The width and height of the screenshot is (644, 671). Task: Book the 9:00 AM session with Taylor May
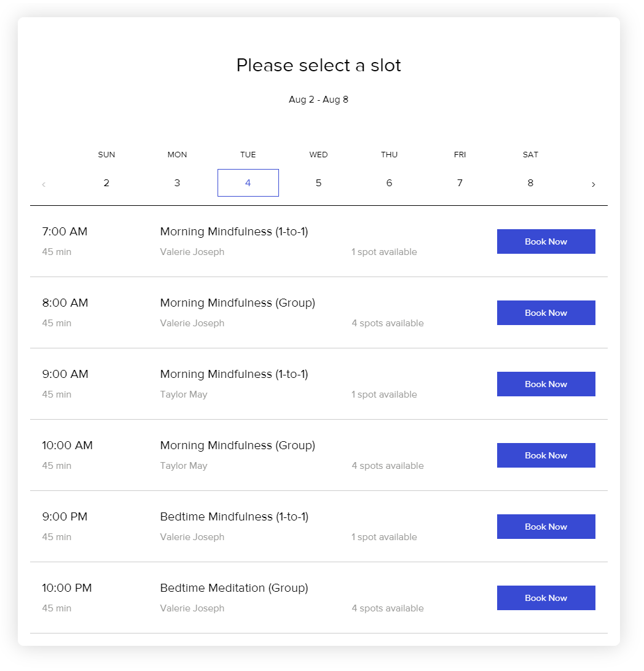(546, 384)
